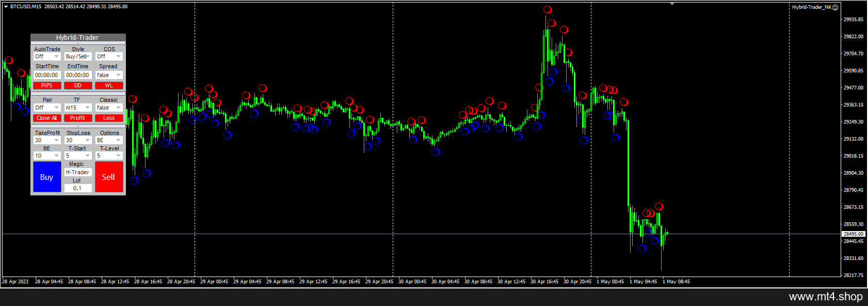
Task: Open the TF timeframe dropdown showing M15
Action: click(78, 108)
